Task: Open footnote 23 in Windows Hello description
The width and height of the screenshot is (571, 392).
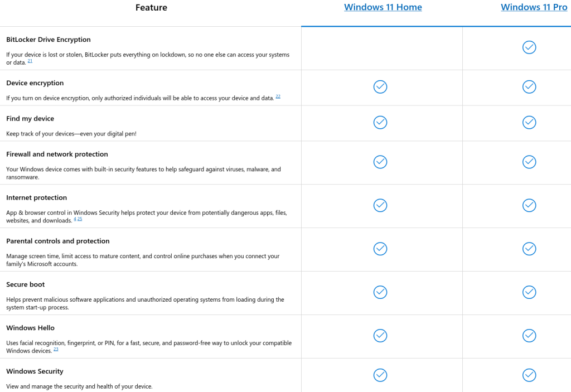Action: [x=56, y=349]
